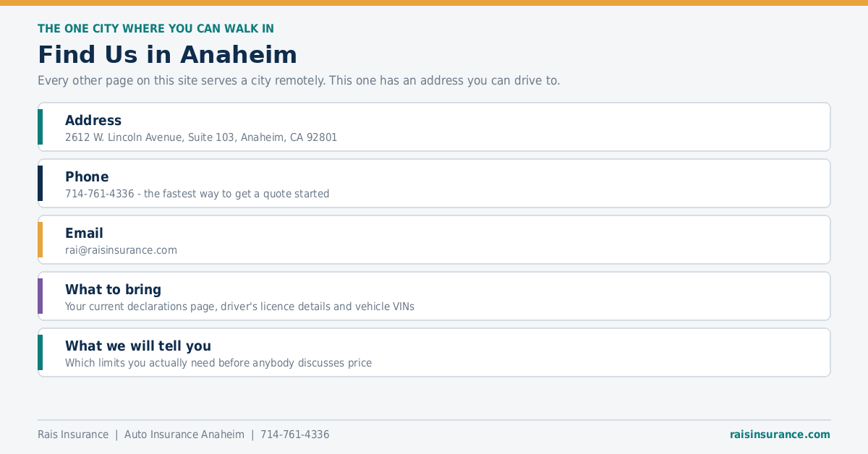Screen dimensions: 868x454
Task: Click the teal accent bar on the Address card
Action: point(41,127)
